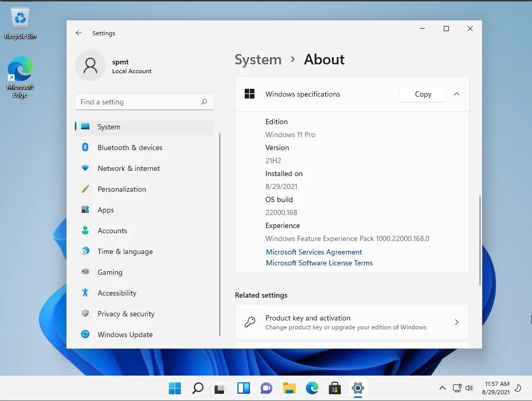
Task: Click the notification moon icon in tray
Action: pos(518,388)
